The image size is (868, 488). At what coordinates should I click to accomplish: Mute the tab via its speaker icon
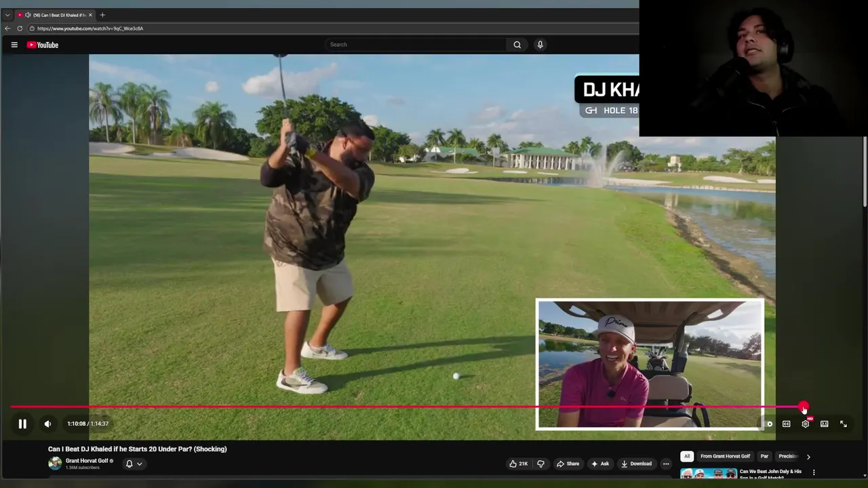[x=28, y=15]
